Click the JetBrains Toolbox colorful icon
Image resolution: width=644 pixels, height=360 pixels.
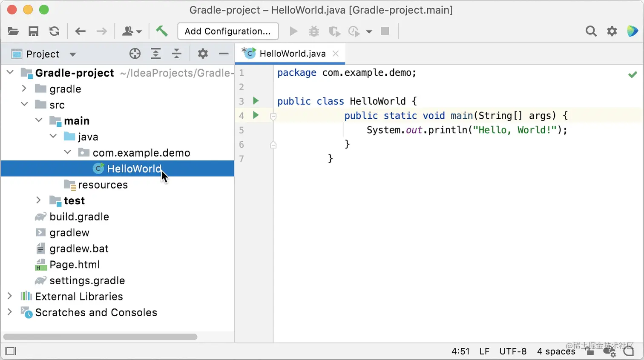pyautogui.click(x=632, y=31)
